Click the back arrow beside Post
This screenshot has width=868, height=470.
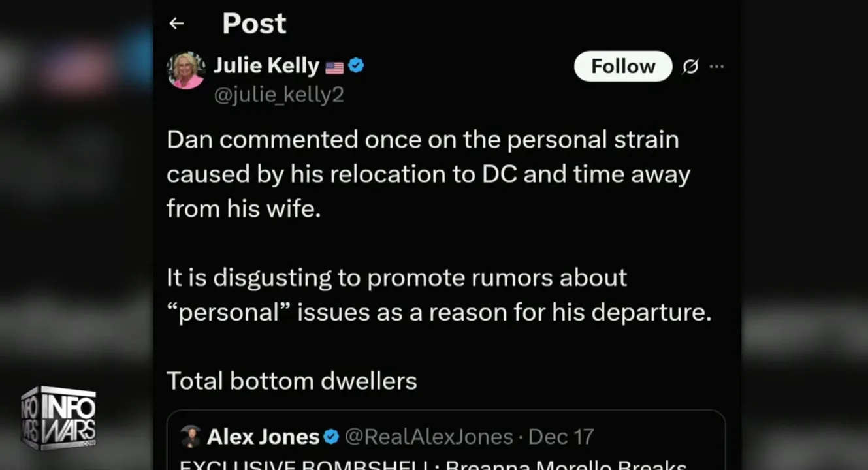click(x=176, y=23)
